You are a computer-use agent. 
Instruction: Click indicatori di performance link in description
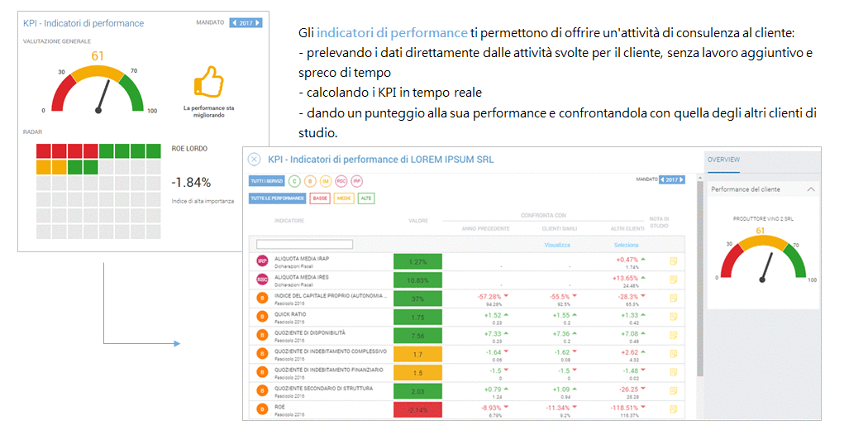click(x=392, y=32)
